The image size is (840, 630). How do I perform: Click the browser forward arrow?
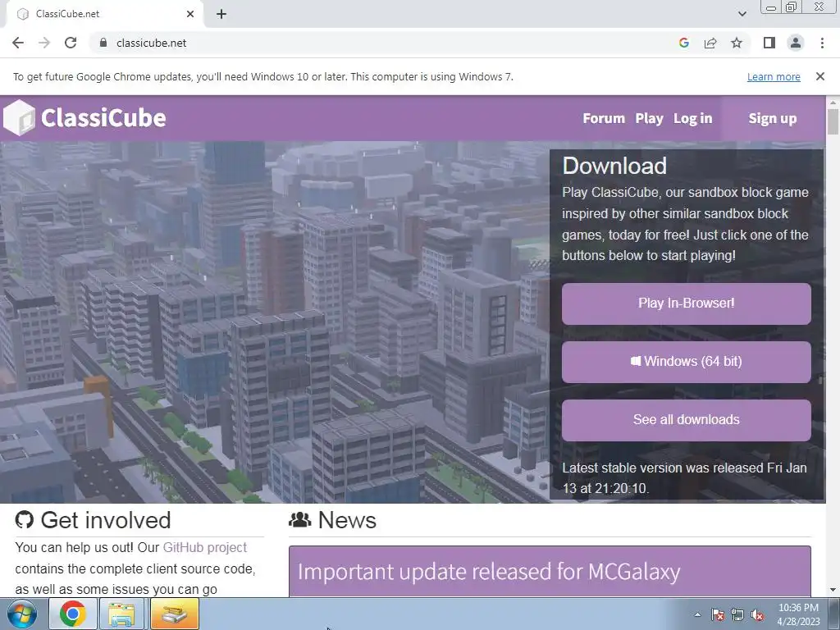tap(44, 43)
